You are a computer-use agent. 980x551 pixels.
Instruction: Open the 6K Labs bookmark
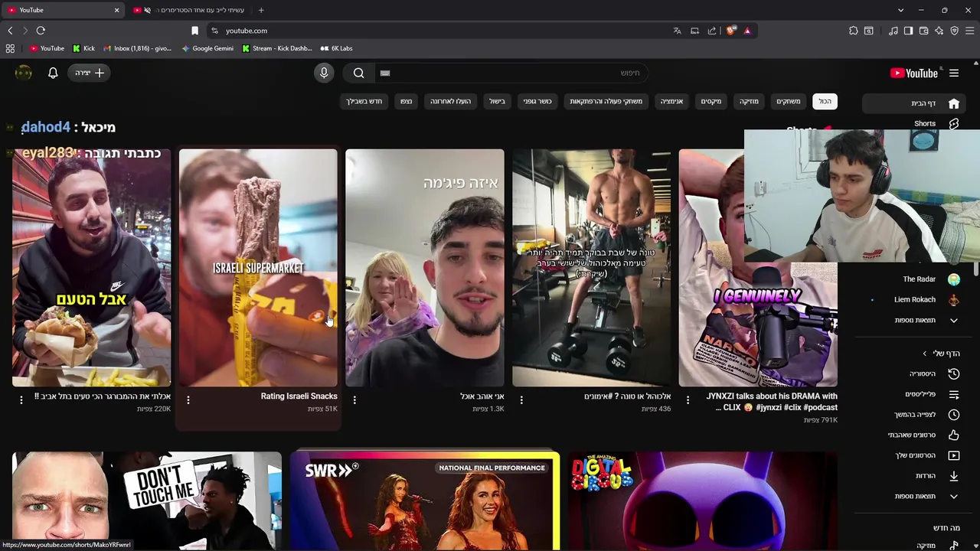coord(335,48)
